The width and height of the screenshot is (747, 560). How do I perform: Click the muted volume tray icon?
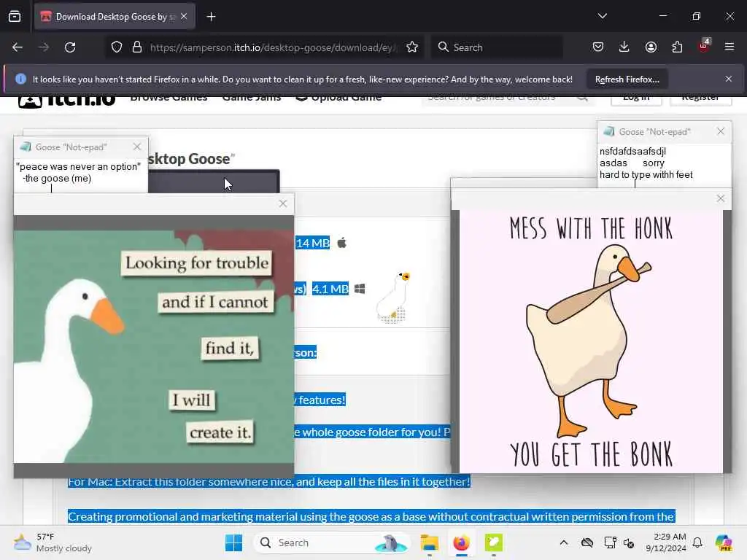coord(629,542)
